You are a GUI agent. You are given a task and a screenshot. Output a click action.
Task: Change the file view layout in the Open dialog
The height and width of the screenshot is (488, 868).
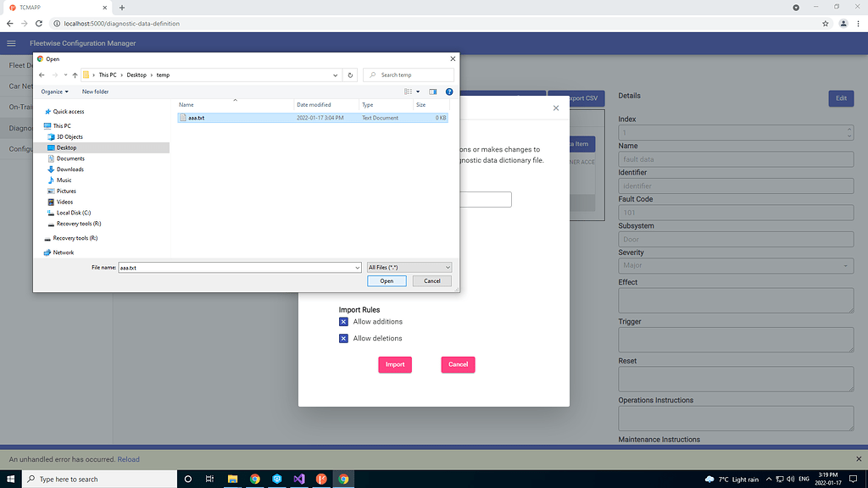coord(408,91)
